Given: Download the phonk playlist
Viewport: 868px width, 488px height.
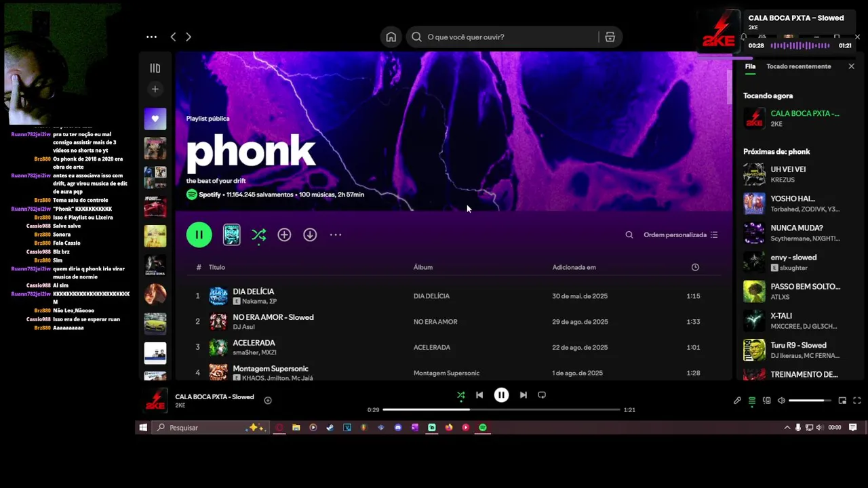Looking at the screenshot, I should [x=310, y=235].
